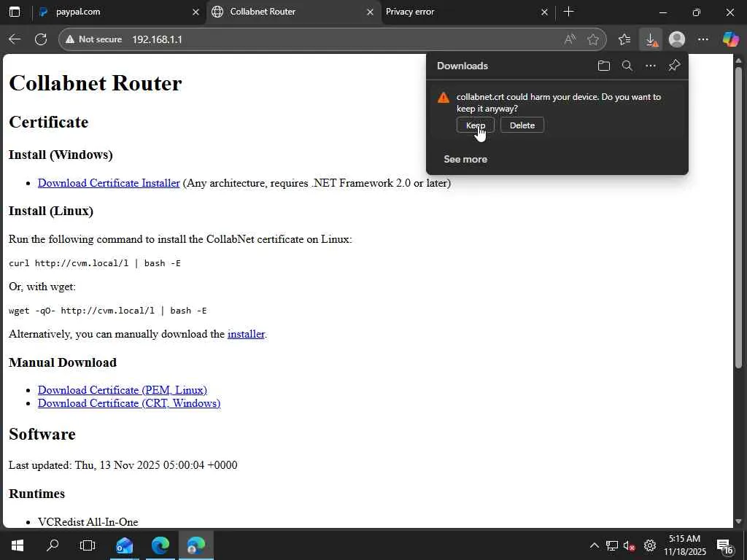
Task: Open a new tab with plus icon
Action: (568, 12)
